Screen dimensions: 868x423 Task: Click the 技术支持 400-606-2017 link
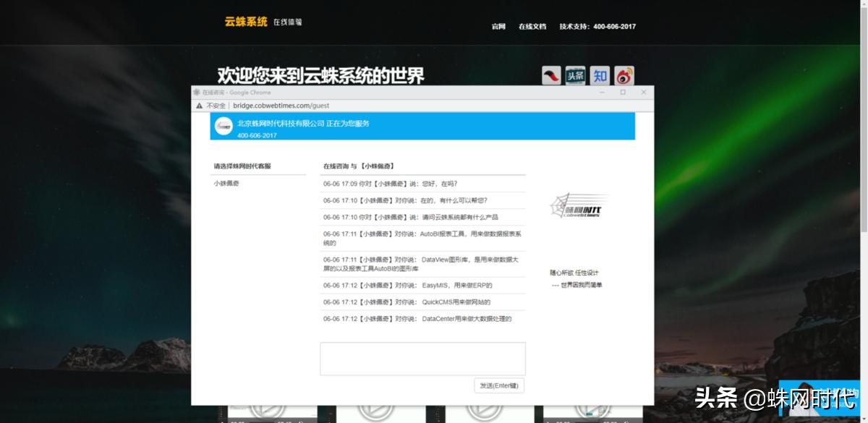596,26
